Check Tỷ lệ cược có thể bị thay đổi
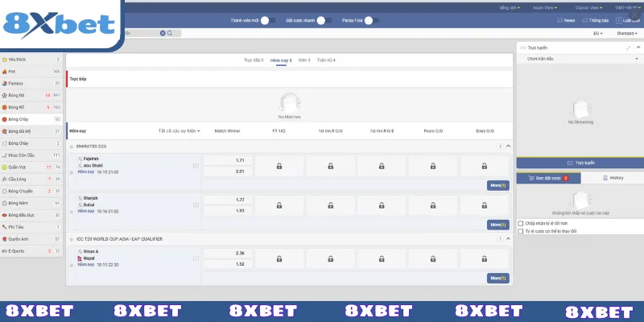This screenshot has height=322, width=644. click(x=521, y=231)
